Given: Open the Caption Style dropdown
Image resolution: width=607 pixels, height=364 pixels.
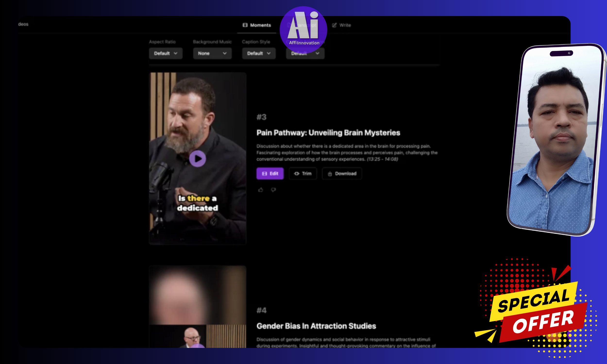Looking at the screenshot, I should coord(259,53).
